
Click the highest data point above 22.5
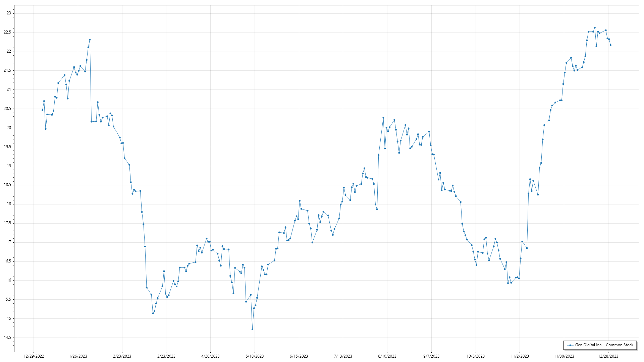pyautogui.click(x=595, y=28)
